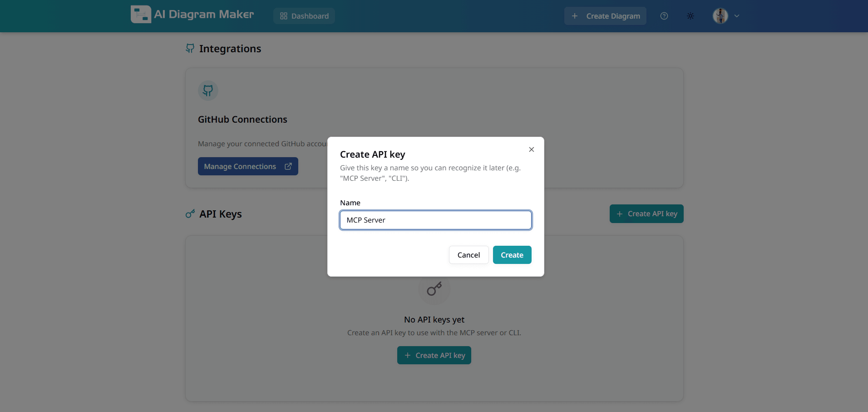Open help via the question mark icon

(x=664, y=15)
